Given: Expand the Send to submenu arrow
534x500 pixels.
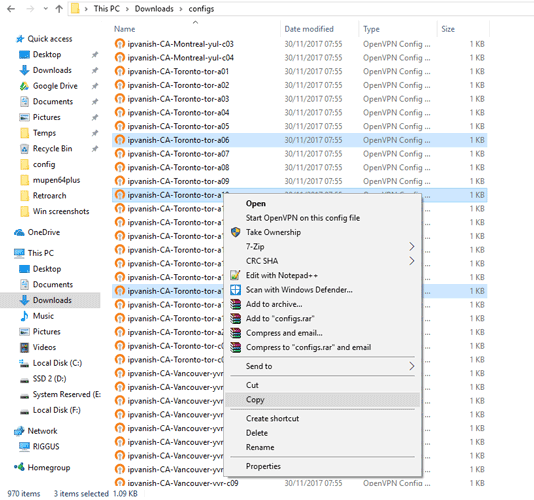Looking at the screenshot, I should pos(412,366).
